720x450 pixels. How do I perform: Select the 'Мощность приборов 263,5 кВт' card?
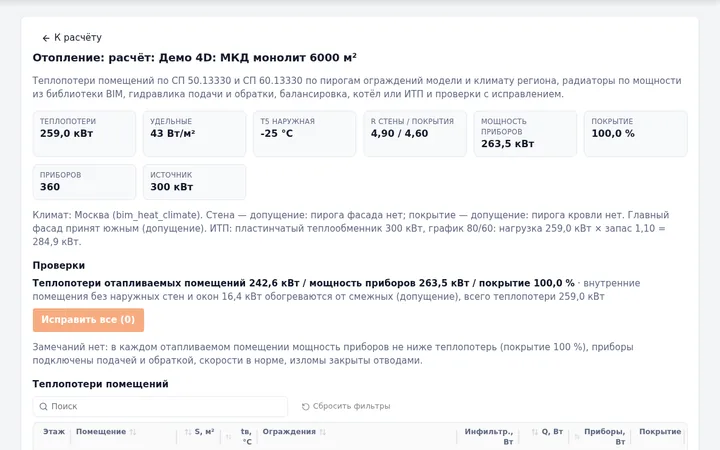525,134
